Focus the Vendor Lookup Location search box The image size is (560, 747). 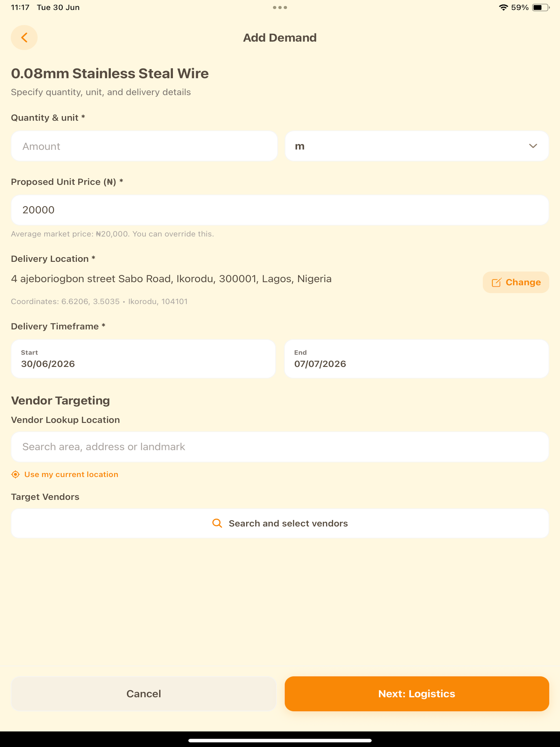(x=280, y=447)
